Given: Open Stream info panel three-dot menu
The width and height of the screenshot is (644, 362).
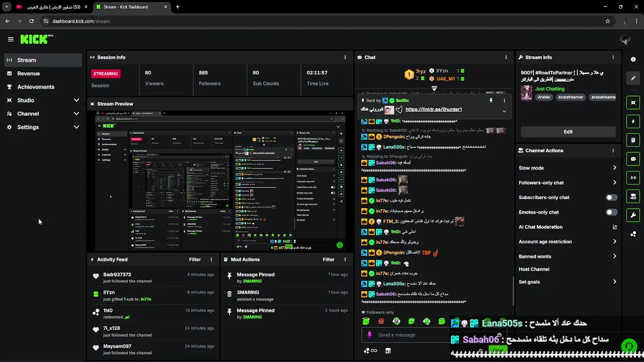Looking at the screenshot, I should [x=613, y=57].
